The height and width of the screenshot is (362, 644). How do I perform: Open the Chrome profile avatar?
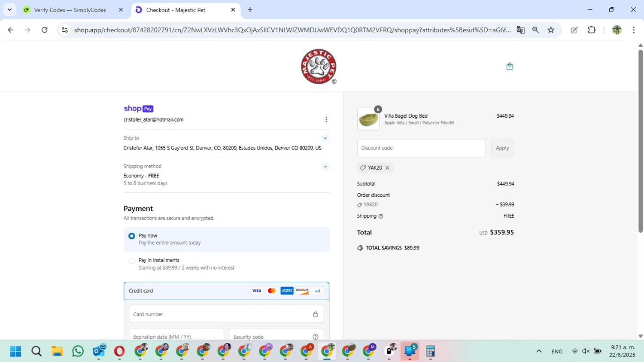pos(617,30)
